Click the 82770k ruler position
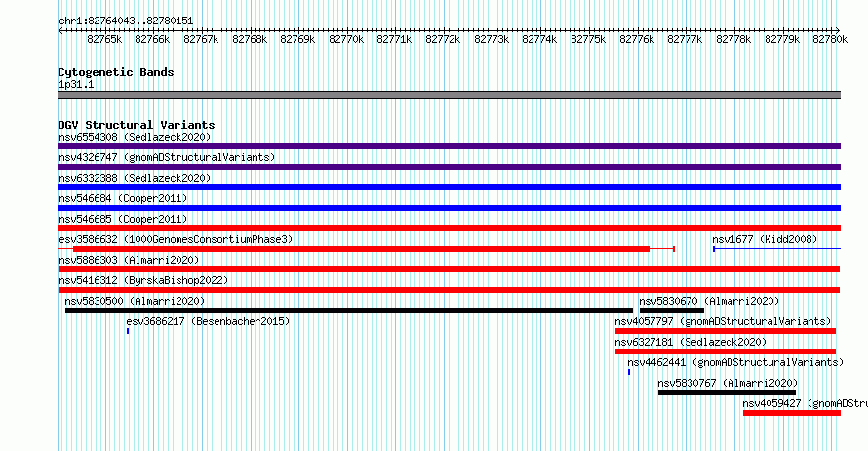Image resolution: width=868 pixels, height=451 pixels. point(346,39)
